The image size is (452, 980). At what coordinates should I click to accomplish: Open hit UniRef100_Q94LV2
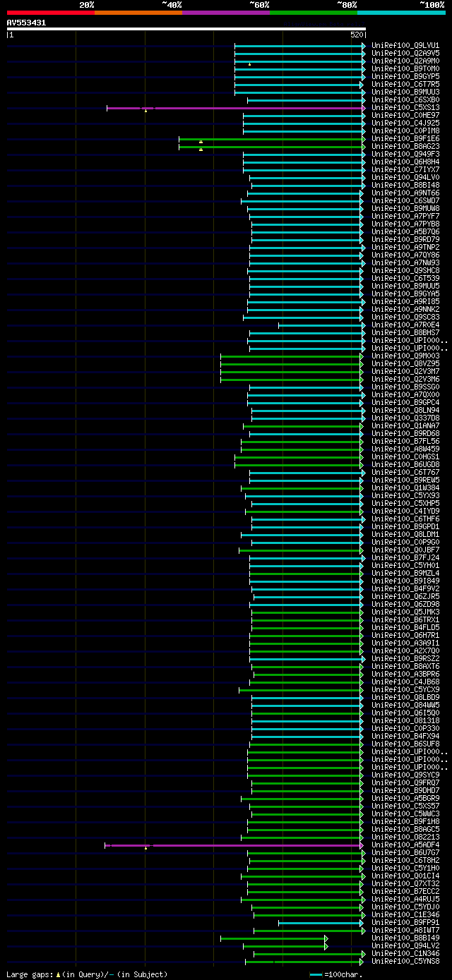(x=405, y=946)
